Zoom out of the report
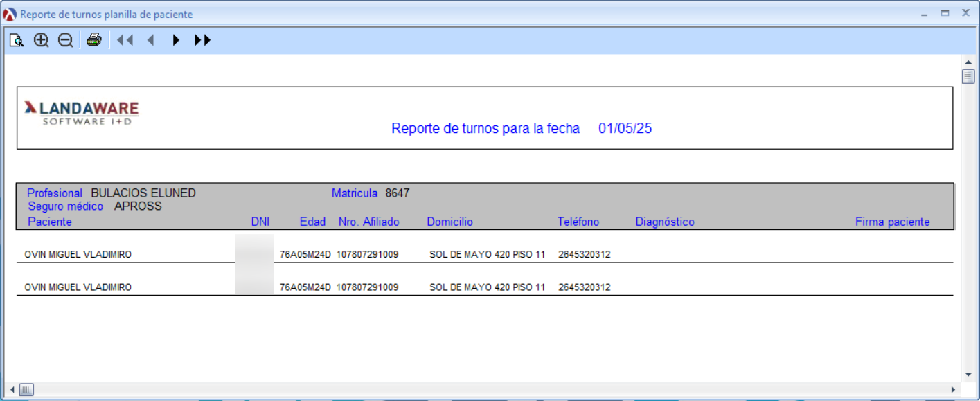This screenshot has width=980, height=401. [65, 40]
